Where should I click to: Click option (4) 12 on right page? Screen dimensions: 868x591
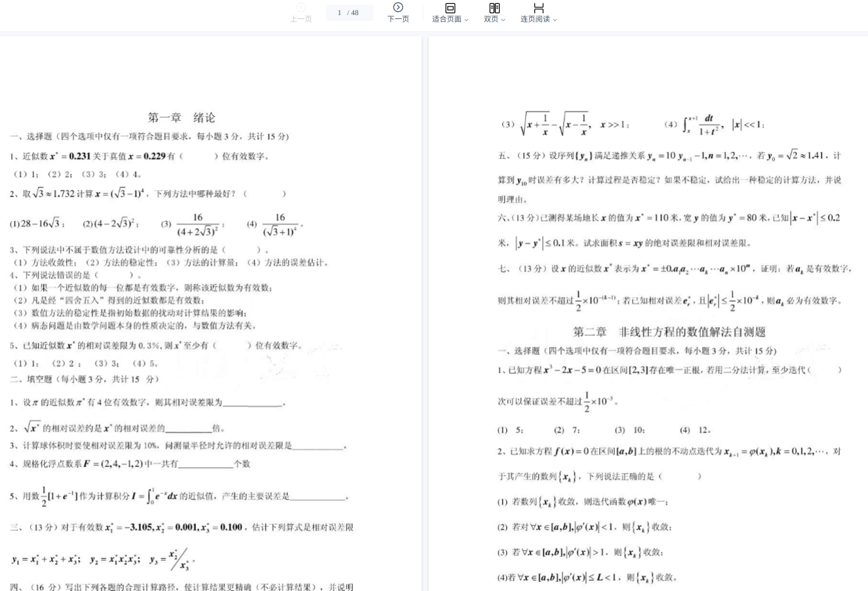coord(695,430)
